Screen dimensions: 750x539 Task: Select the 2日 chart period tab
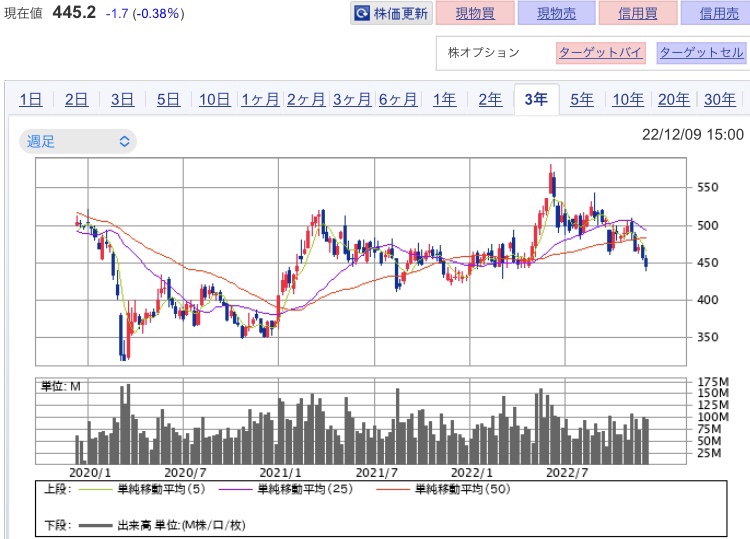pos(77,99)
